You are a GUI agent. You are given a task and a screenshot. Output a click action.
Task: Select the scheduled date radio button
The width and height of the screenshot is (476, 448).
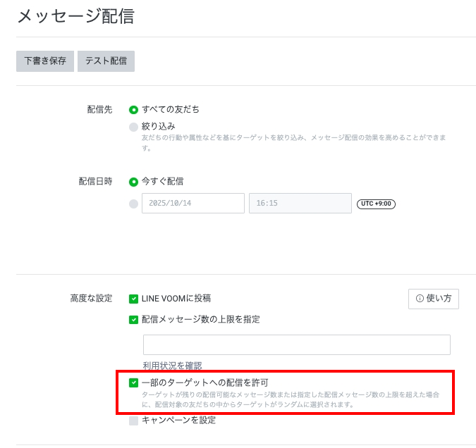133,204
